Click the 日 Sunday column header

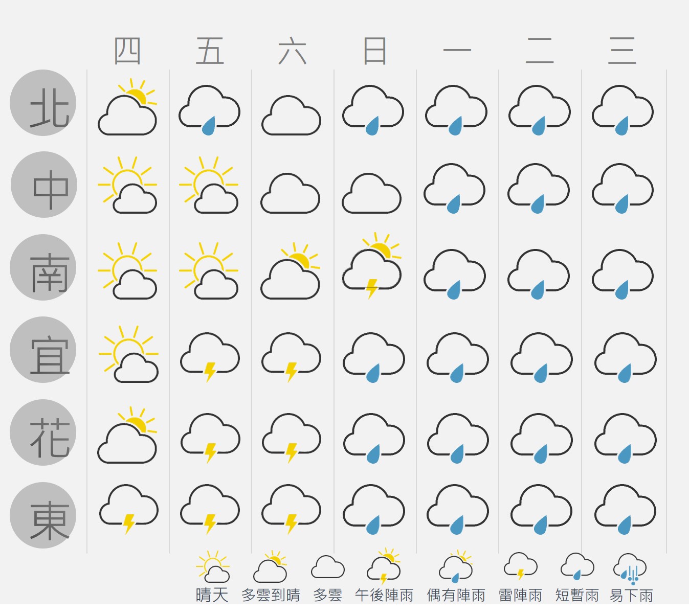coord(374,51)
